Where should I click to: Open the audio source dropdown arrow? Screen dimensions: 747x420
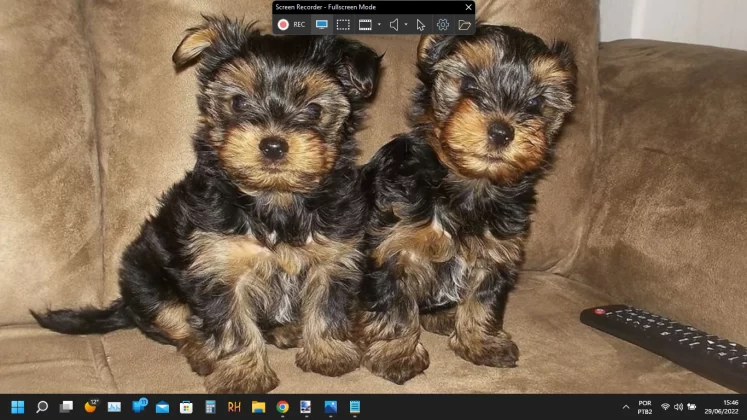406,24
